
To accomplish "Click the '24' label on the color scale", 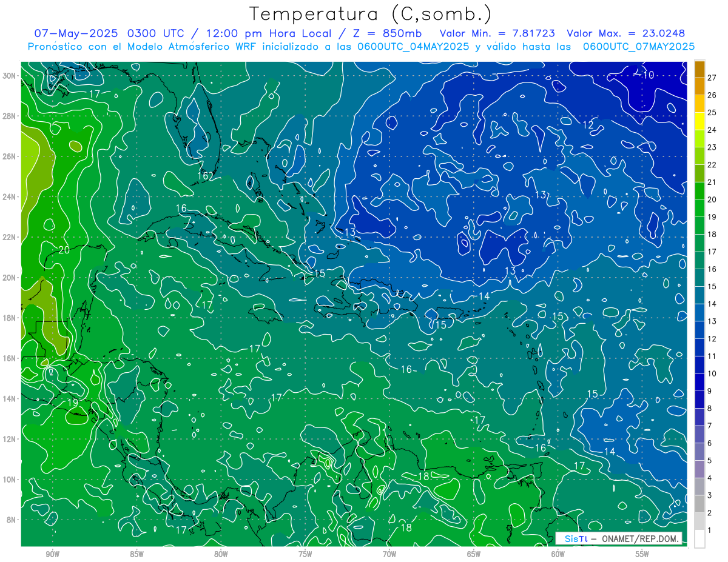I will (x=712, y=130).
